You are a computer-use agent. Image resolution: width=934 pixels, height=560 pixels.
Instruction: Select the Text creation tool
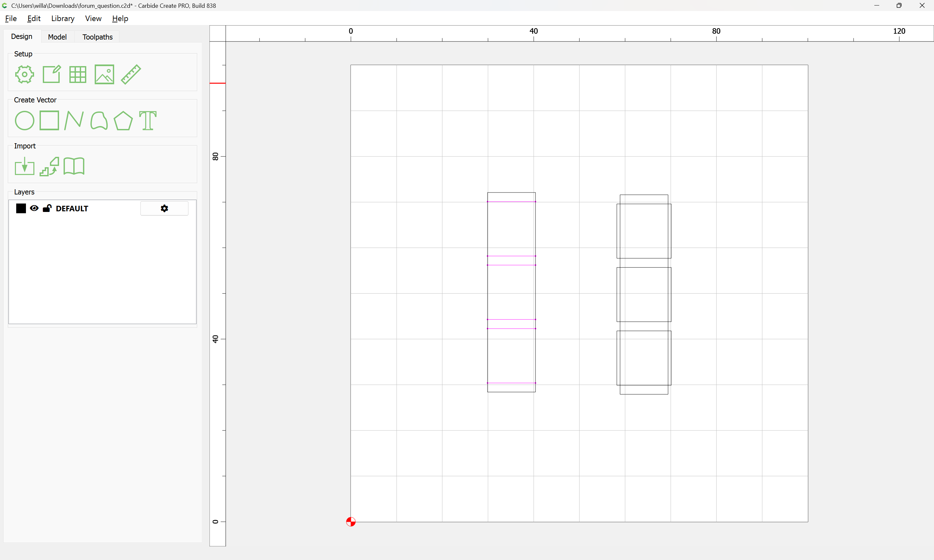pos(148,121)
